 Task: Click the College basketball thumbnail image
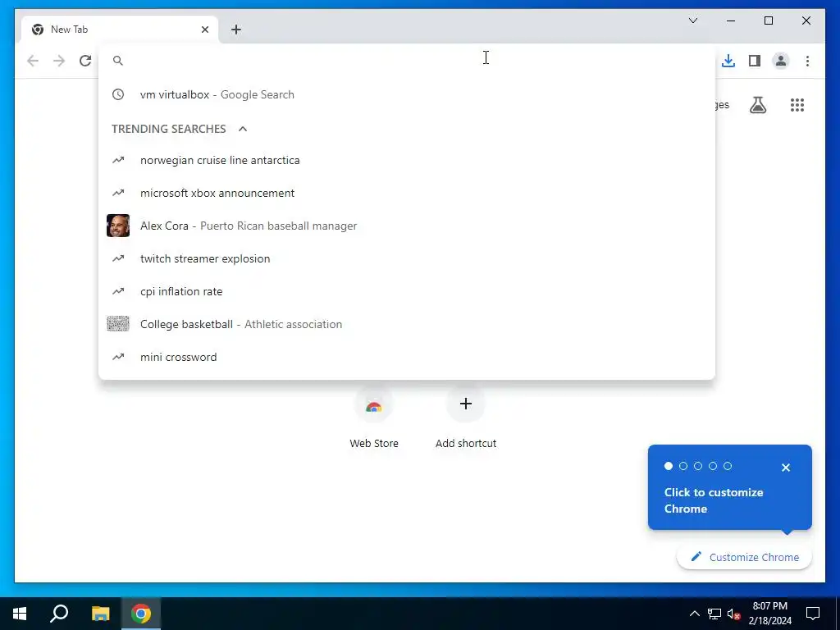coord(118,324)
